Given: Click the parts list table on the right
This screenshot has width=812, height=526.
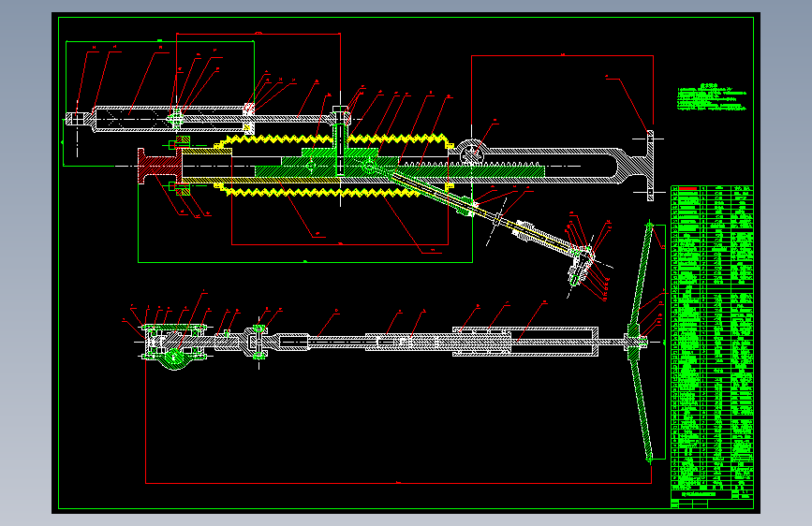Looking at the screenshot, I should (x=712, y=338).
